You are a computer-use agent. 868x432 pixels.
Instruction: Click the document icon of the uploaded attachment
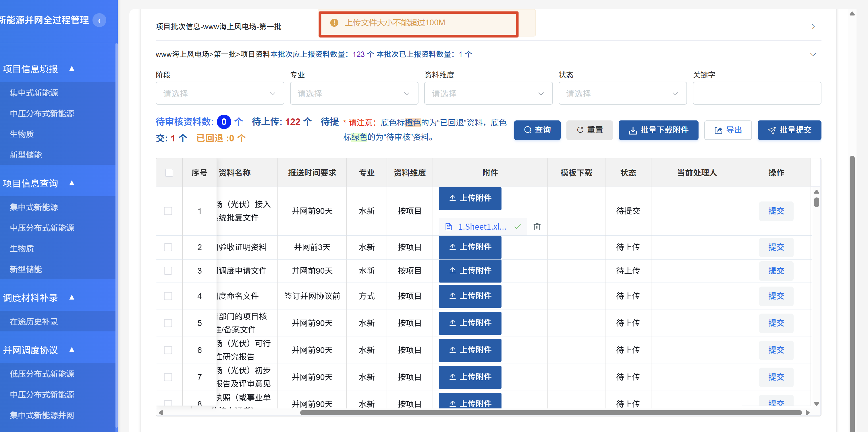[448, 226]
